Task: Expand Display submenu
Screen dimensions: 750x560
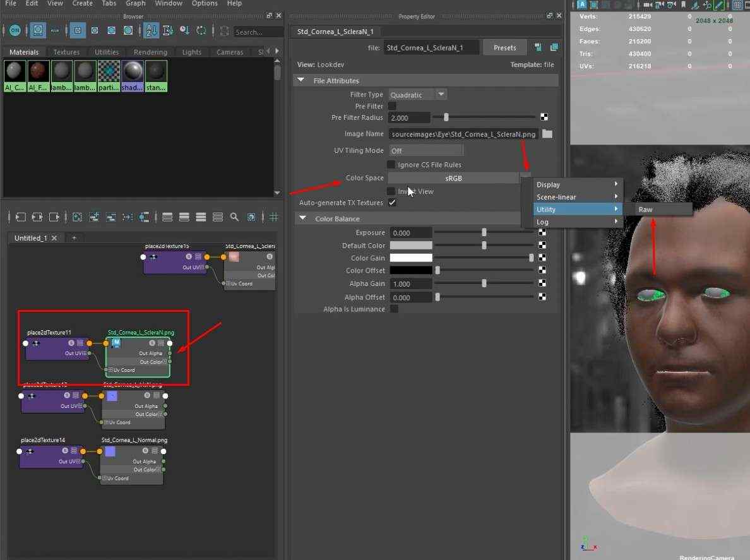Action: coord(578,184)
